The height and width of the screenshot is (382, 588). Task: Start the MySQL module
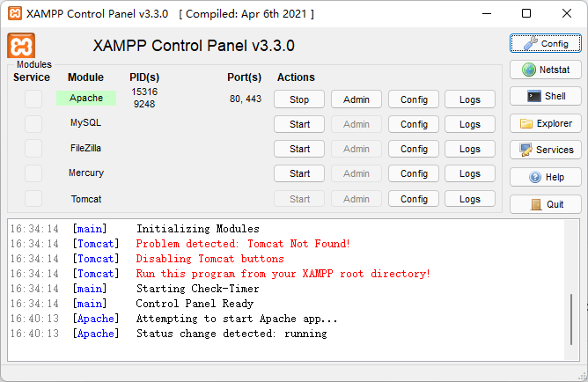299,124
